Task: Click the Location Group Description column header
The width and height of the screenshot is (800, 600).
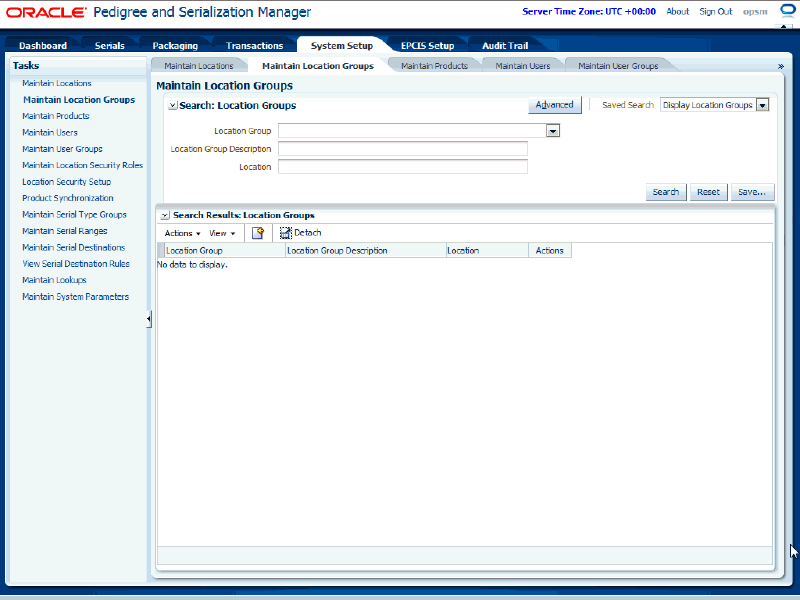Action: point(366,251)
